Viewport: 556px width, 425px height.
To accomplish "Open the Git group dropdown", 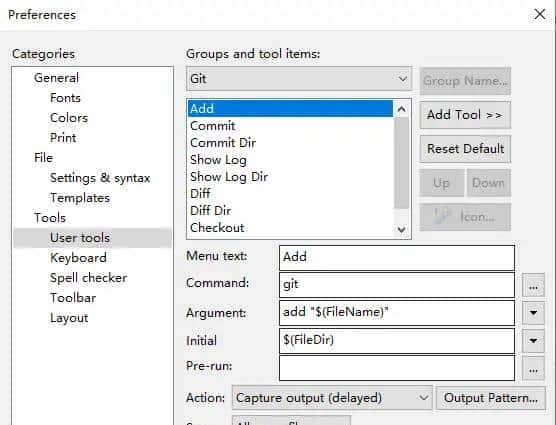I will (x=299, y=79).
